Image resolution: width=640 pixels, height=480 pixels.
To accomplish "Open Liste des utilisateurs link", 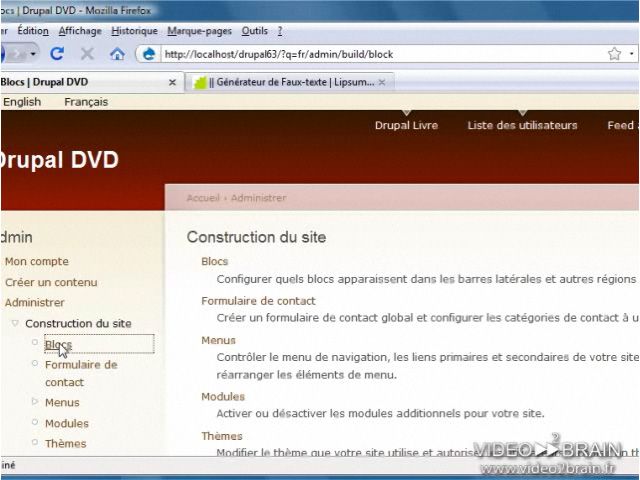I will (x=522, y=125).
